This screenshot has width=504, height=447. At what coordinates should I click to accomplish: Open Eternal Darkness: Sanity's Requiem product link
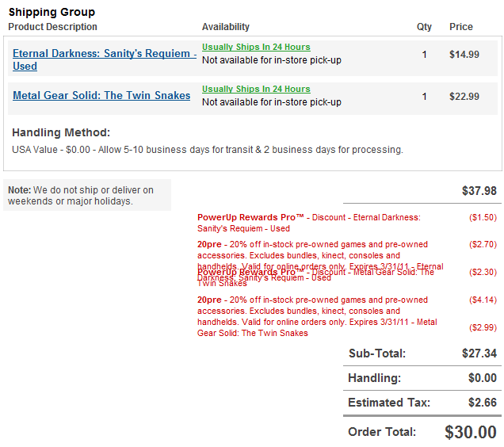(x=104, y=54)
